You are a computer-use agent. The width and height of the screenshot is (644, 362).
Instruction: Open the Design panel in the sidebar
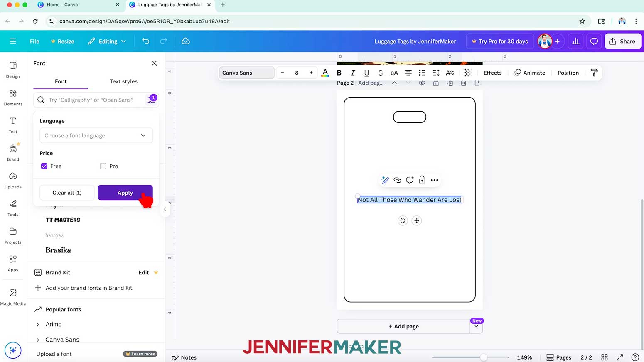[13, 70]
